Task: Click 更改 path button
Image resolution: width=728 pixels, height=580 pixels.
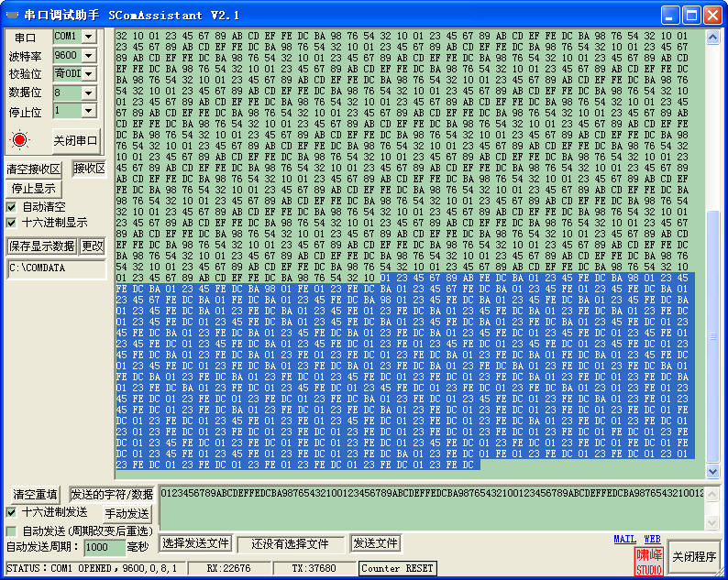Action: [x=93, y=246]
